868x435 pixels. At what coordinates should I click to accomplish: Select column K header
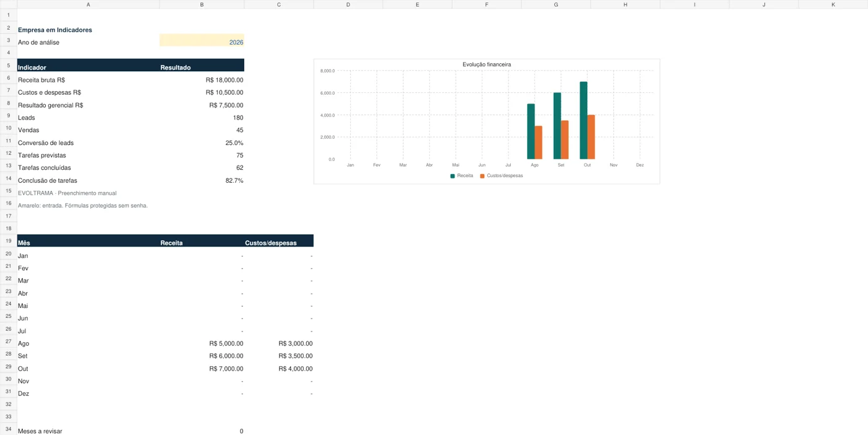click(x=833, y=4)
